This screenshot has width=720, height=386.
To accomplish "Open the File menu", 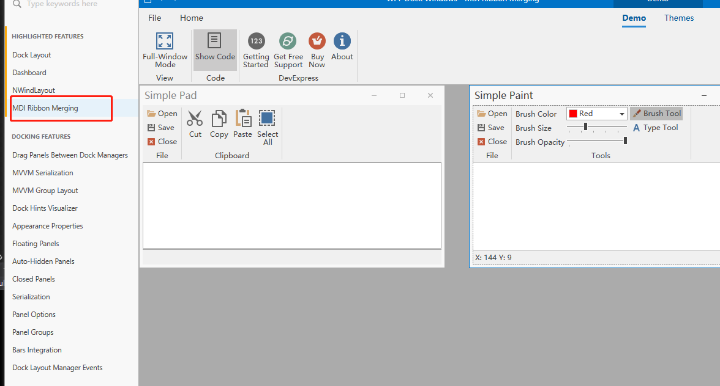I will coord(155,18).
